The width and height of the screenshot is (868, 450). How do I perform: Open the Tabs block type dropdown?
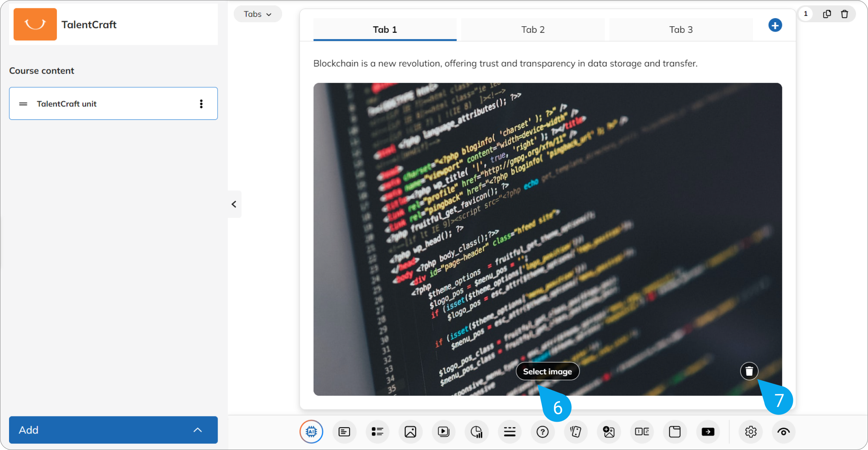click(x=258, y=14)
